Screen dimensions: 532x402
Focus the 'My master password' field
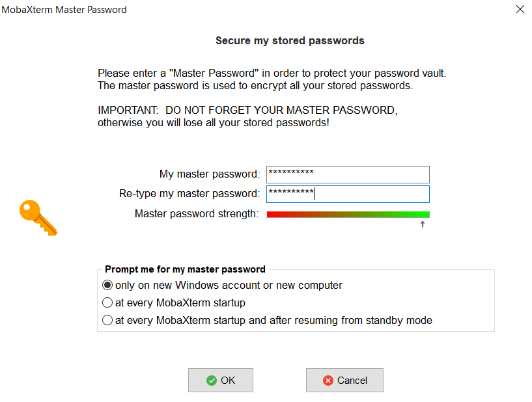click(348, 174)
